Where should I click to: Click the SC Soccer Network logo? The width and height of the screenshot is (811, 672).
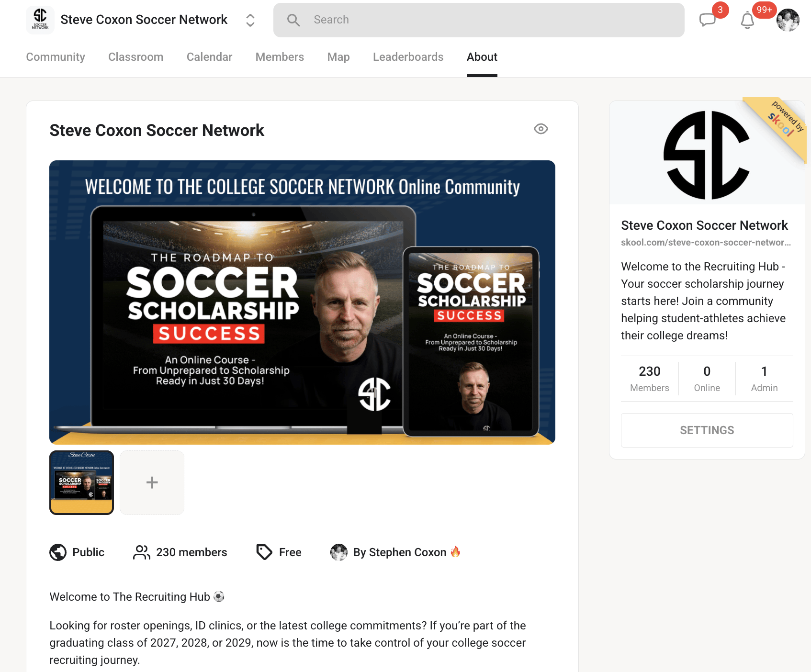[x=40, y=20]
